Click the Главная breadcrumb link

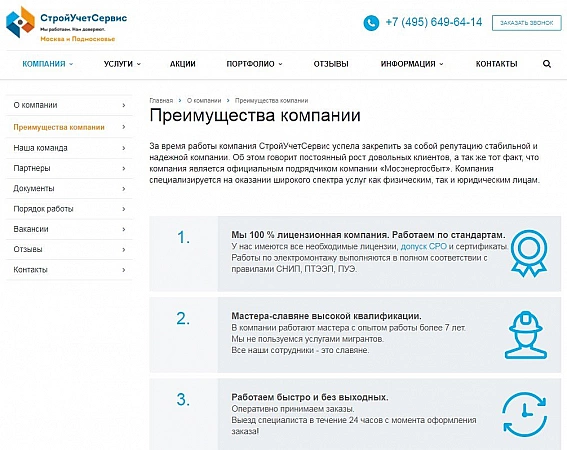coord(161,101)
